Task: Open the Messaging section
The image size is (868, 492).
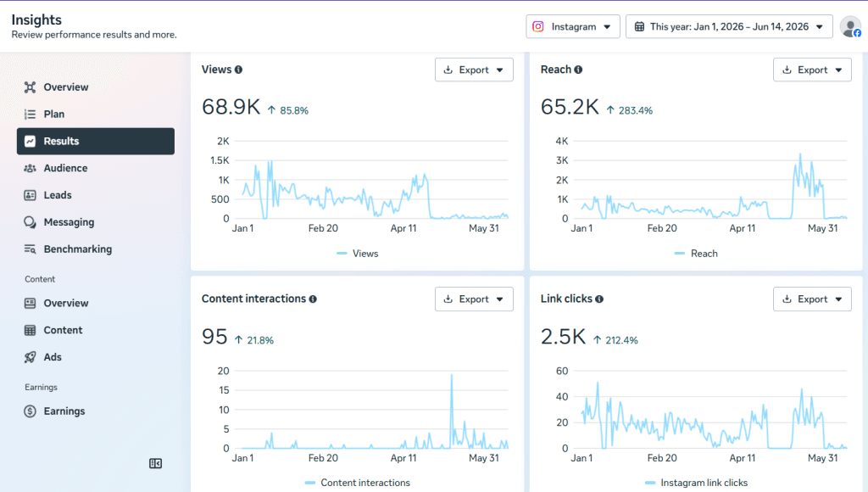Action: click(x=96, y=222)
